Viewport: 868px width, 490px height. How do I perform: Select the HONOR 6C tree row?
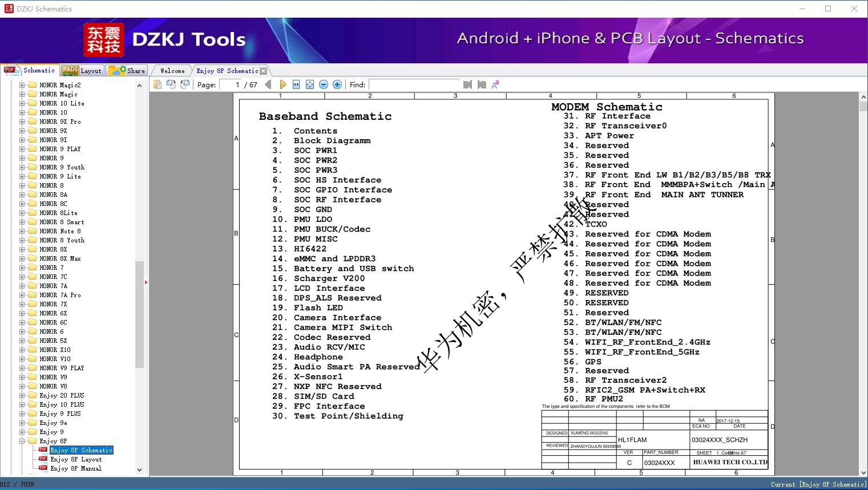[53, 322]
